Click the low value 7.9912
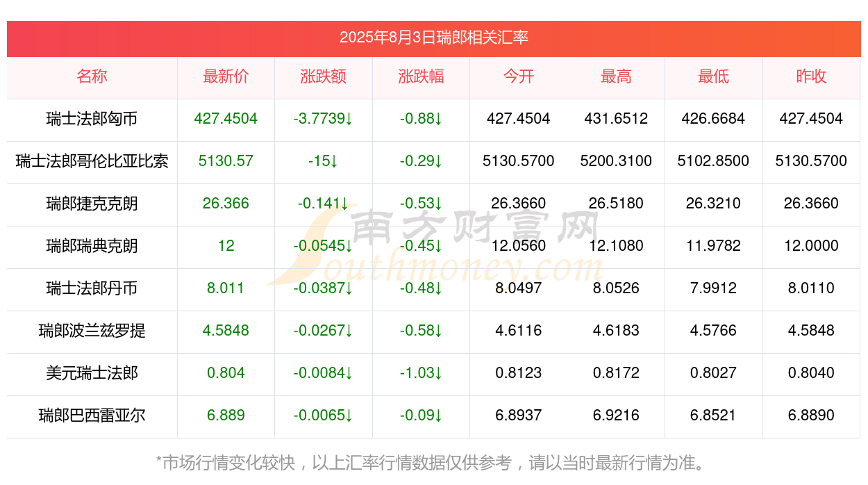Image resolution: width=868 pixels, height=485 pixels. 713,288
